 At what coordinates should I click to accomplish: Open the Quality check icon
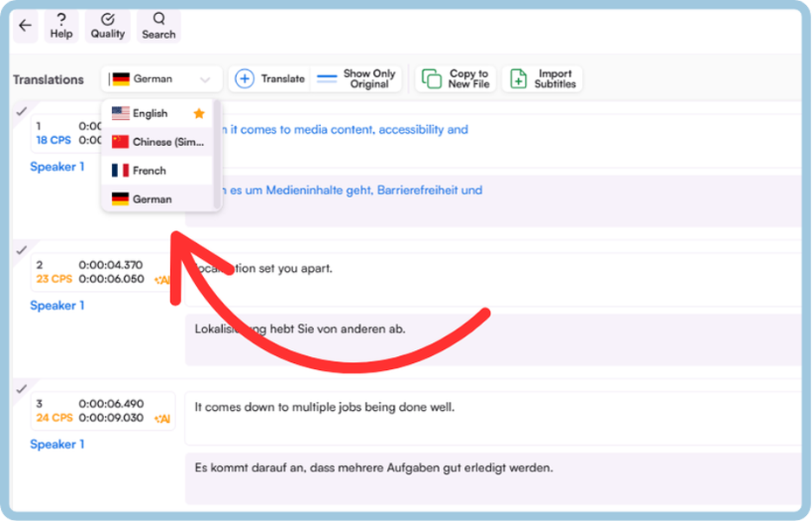point(108,20)
